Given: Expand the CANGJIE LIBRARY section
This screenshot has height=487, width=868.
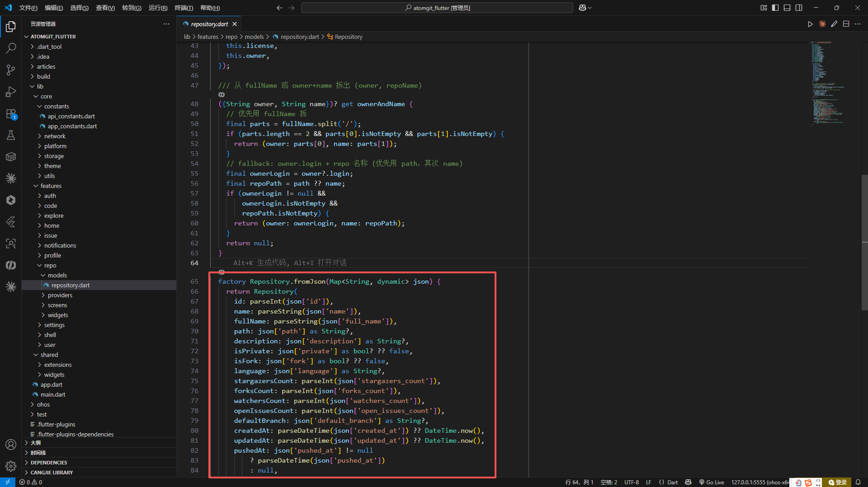Looking at the screenshot, I should [x=99, y=472].
